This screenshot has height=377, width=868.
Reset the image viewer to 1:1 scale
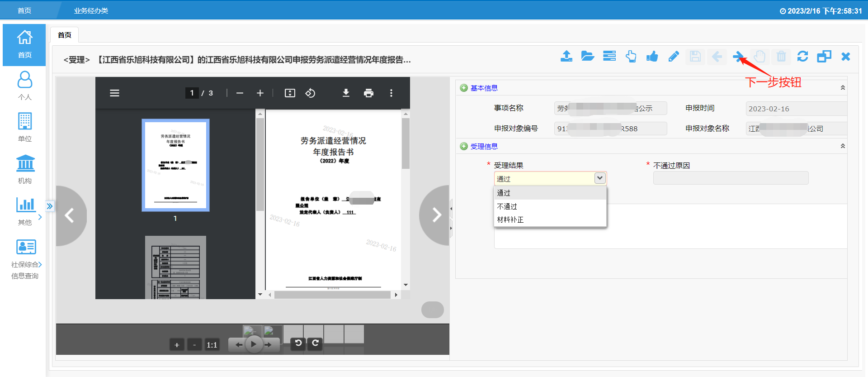[x=212, y=345]
